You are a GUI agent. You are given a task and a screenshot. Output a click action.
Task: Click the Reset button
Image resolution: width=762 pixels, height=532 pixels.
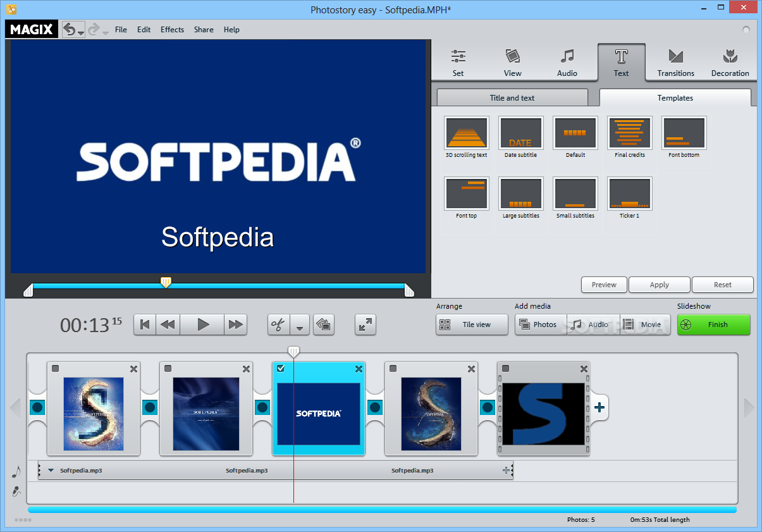(x=723, y=285)
